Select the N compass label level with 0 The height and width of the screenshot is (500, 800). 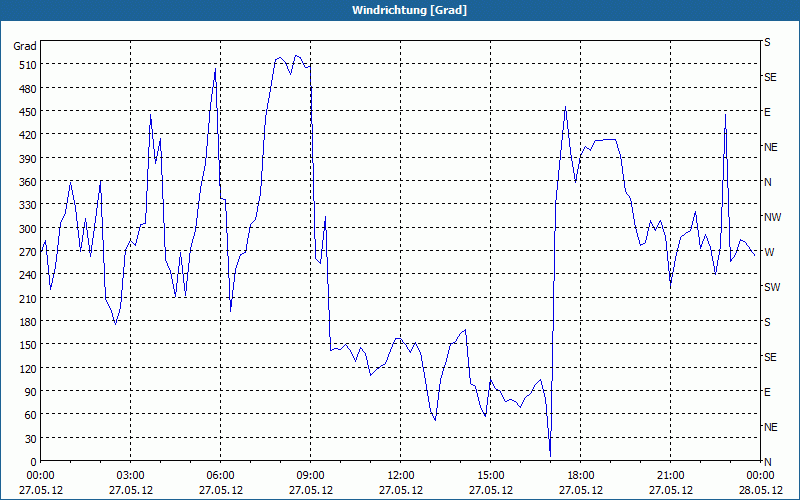[767, 462]
